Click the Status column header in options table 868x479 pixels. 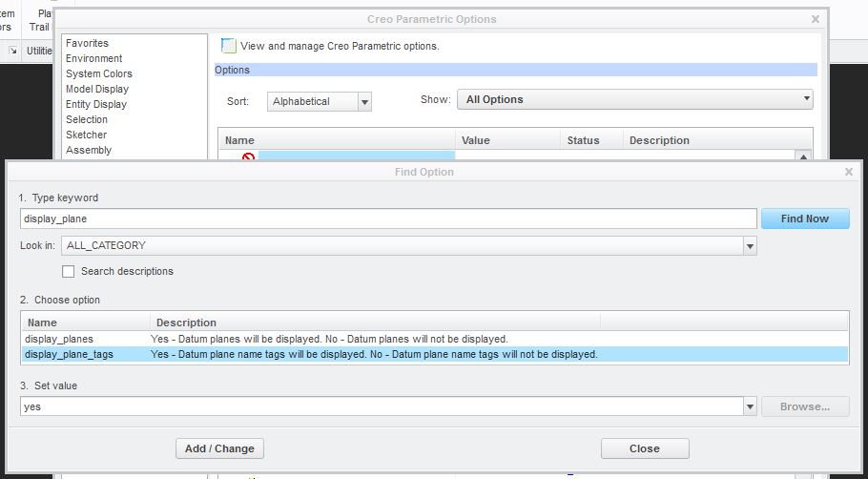click(591, 140)
